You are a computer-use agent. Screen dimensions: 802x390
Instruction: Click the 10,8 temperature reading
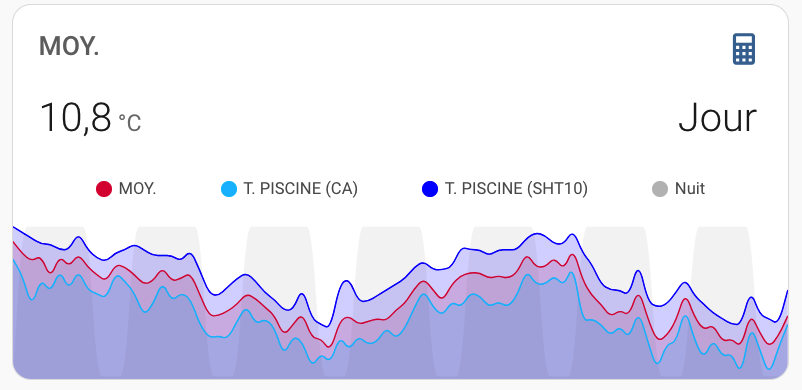75,118
